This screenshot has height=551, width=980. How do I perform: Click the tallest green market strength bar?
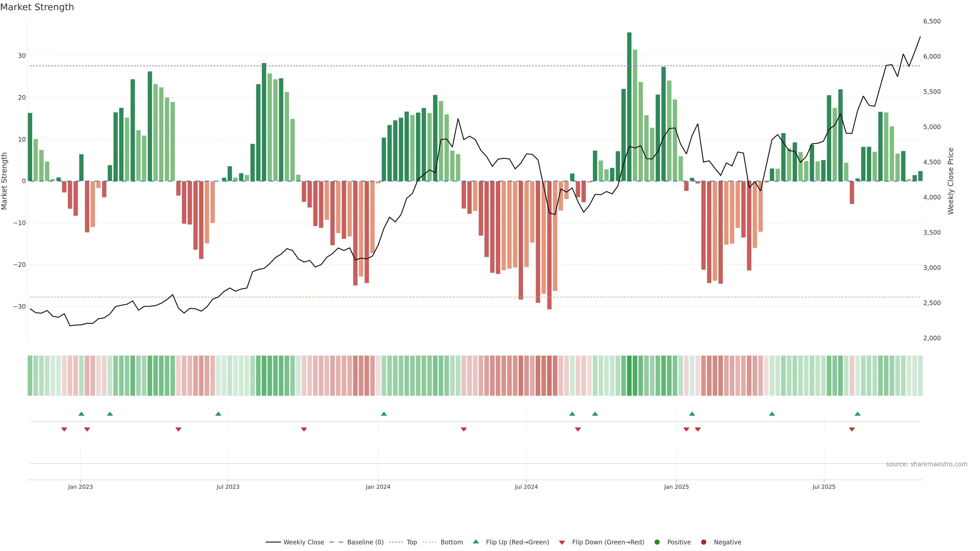pyautogui.click(x=629, y=106)
